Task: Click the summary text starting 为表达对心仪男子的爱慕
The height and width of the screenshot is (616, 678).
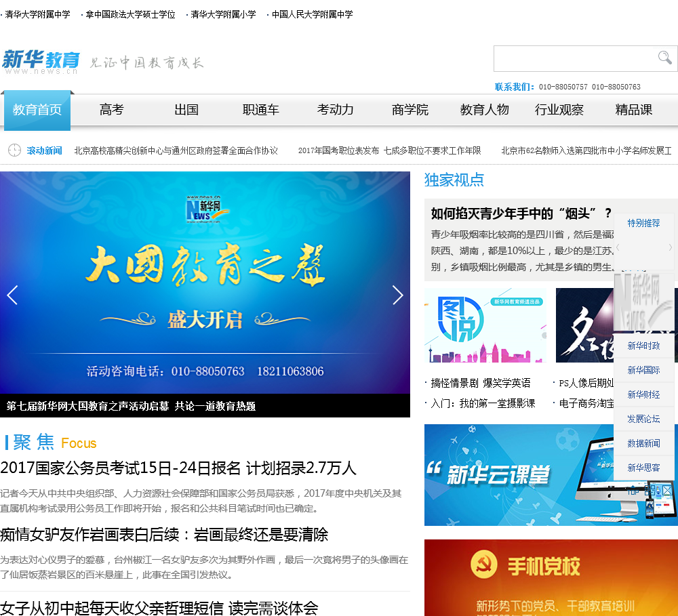Action: coord(204,567)
